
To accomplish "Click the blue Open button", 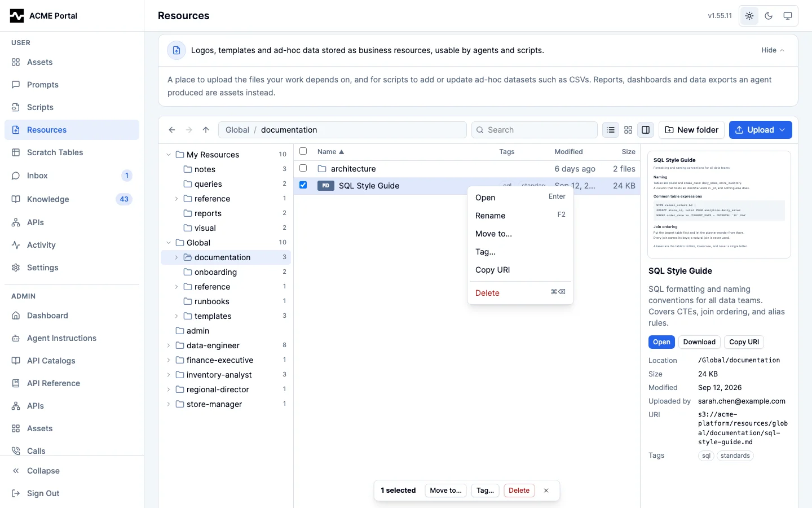I will [661, 342].
